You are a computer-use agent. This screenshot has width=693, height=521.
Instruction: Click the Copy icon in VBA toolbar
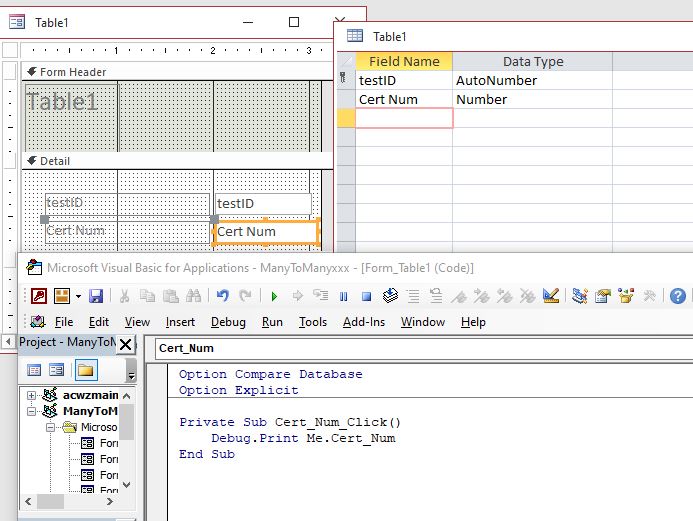[x=147, y=296]
